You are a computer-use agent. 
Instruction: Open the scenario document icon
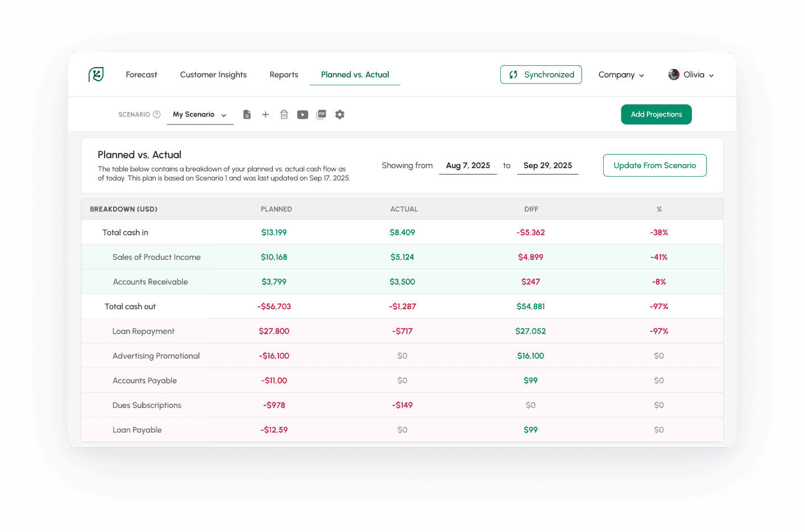[247, 114]
